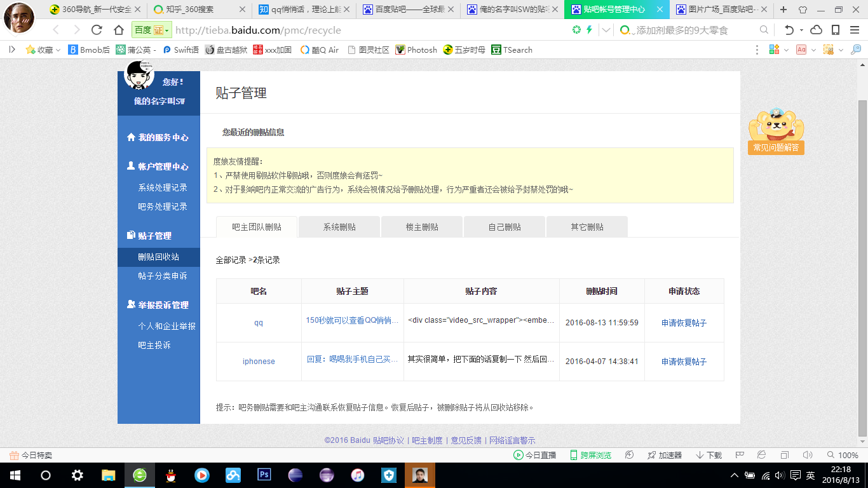This screenshot has width=868, height=488.
Task: Refresh the page with the reload icon
Action: 95,30
